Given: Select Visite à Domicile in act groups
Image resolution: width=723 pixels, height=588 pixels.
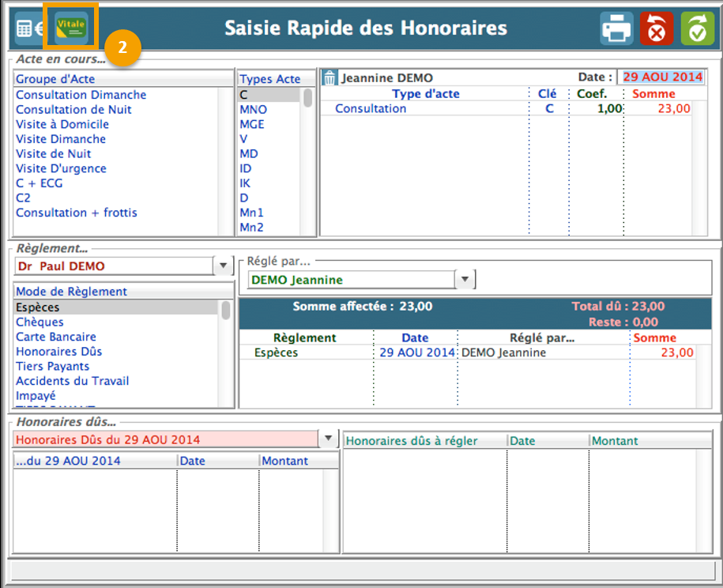Looking at the screenshot, I should point(62,124).
